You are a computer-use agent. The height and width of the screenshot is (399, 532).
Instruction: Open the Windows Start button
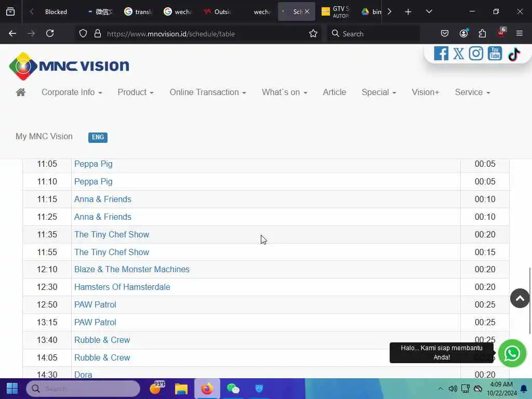click(12, 389)
